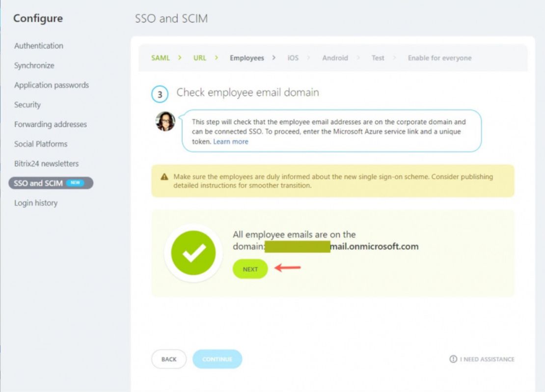Click the onmicrosoft.com domain text
The height and width of the screenshot is (392, 545).
point(374,246)
